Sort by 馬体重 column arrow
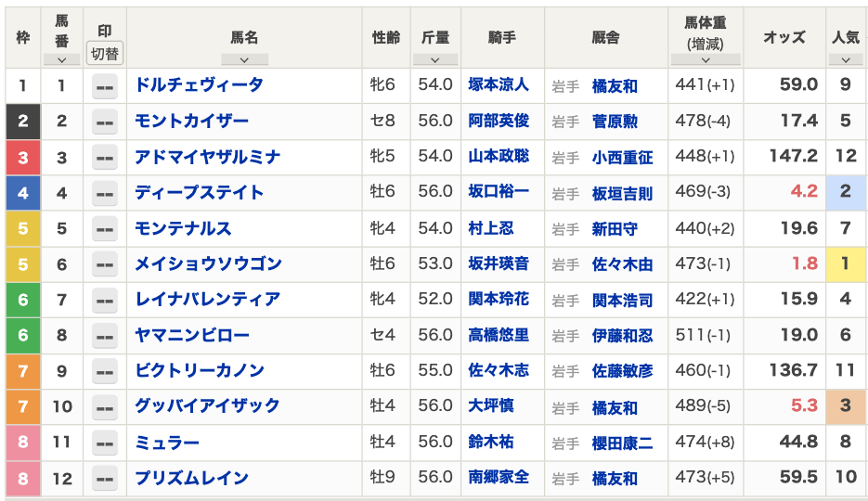 coord(706,59)
